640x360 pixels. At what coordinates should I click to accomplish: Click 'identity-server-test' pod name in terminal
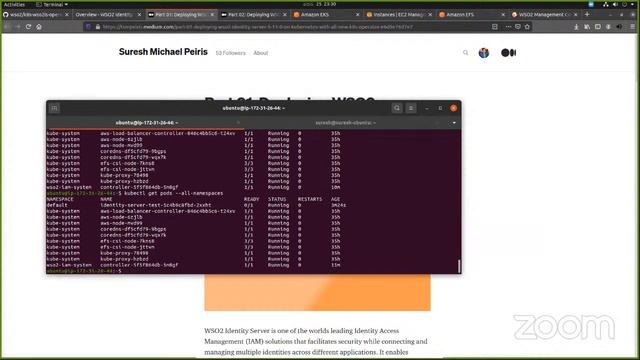click(156, 205)
